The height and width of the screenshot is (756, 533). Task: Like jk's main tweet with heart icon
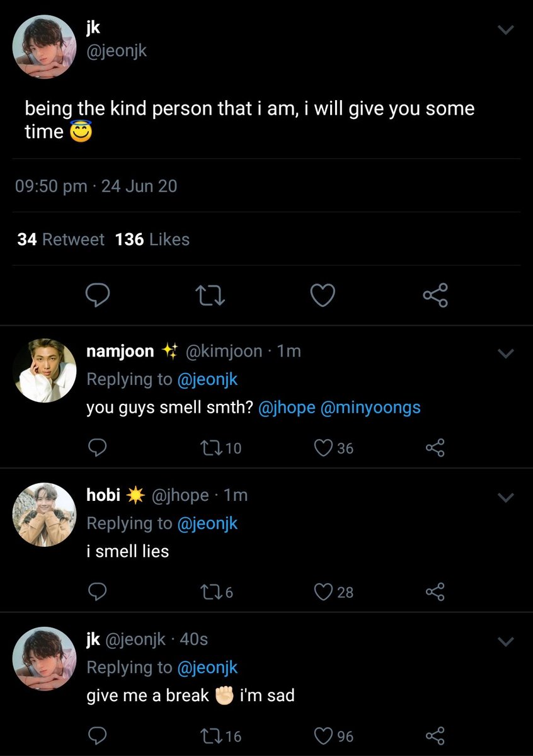(323, 295)
